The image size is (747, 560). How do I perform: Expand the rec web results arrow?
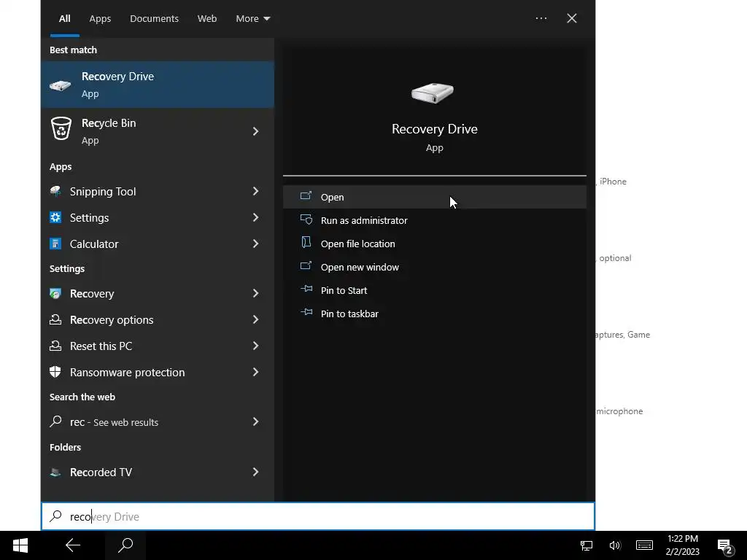pyautogui.click(x=256, y=422)
